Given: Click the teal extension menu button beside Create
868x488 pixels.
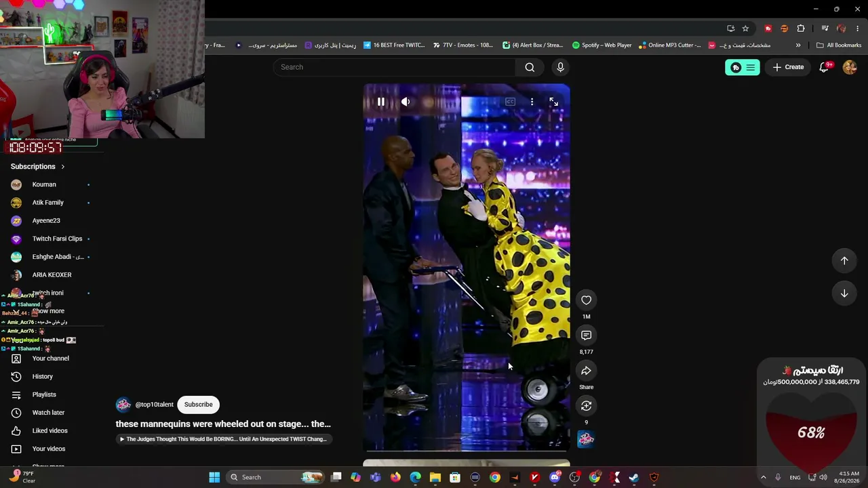Looking at the screenshot, I should pyautogui.click(x=743, y=67).
